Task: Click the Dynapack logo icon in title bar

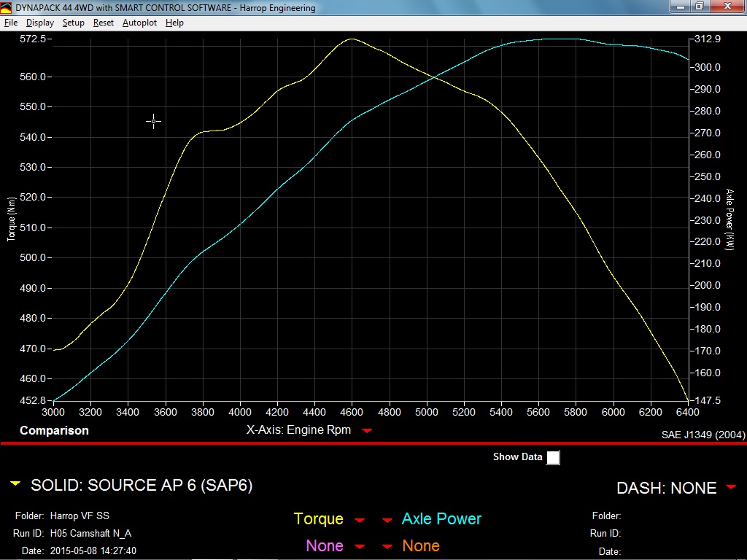Action: pyautogui.click(x=7, y=8)
